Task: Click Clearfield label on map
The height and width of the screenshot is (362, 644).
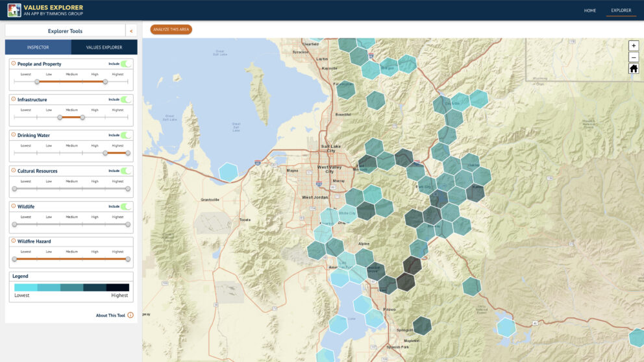Action: tap(310, 44)
